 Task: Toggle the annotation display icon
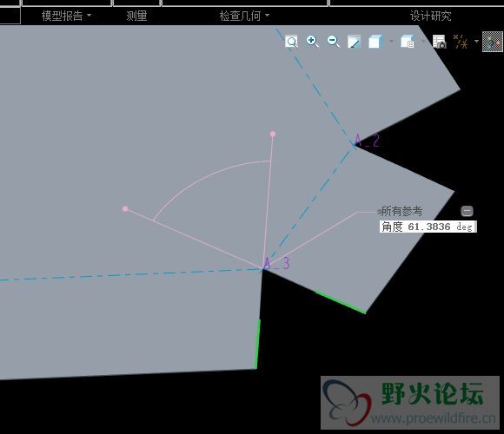pyautogui.click(x=493, y=42)
